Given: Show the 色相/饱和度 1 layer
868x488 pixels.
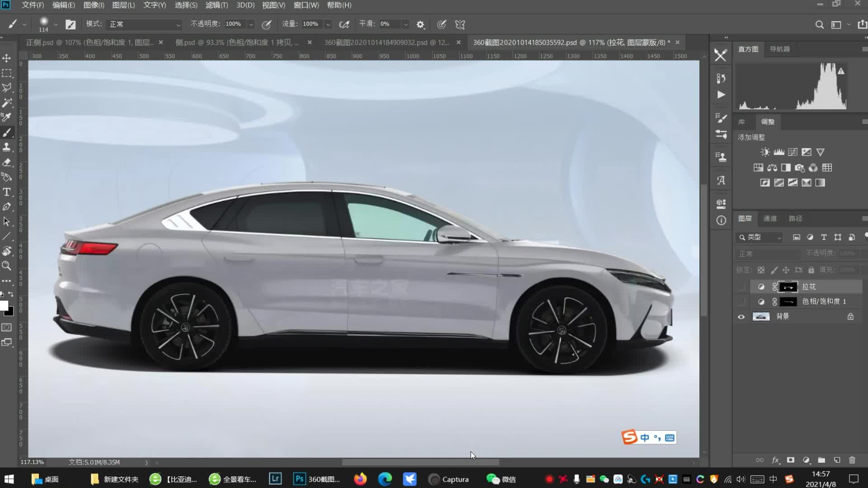Looking at the screenshot, I should click(741, 302).
